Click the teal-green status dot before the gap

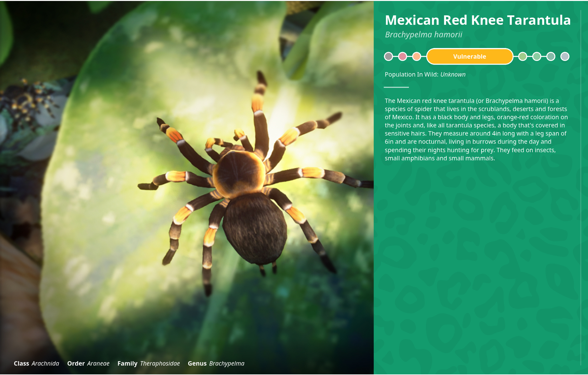[x=551, y=56]
